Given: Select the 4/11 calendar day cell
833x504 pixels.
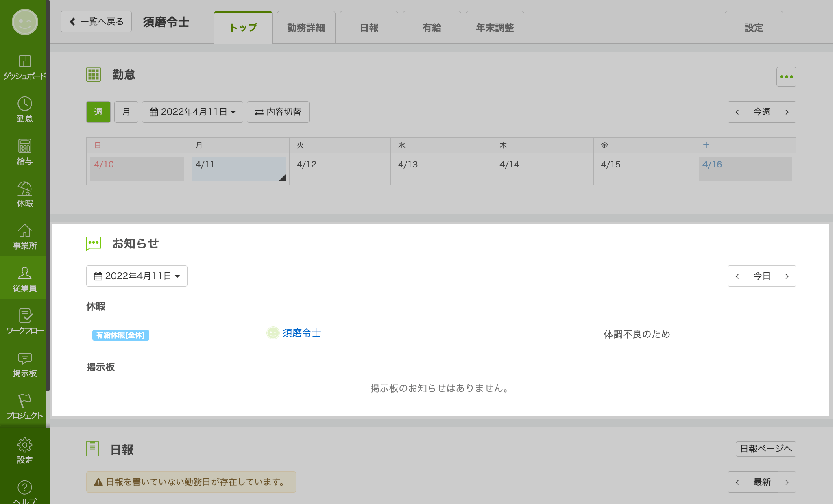Looking at the screenshot, I should coord(238,168).
